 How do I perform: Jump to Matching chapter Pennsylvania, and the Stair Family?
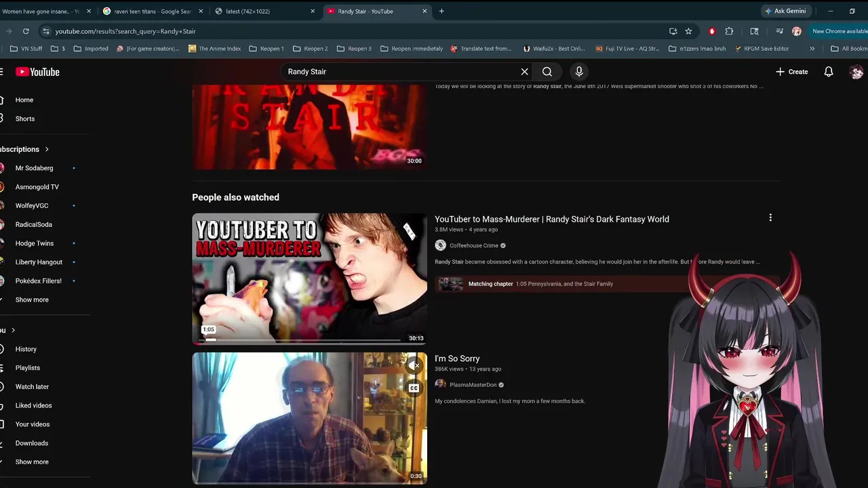(563, 284)
